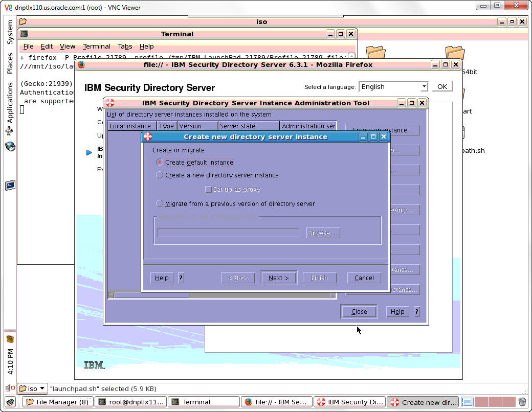Click Cancel in the create instance dialog

click(364, 278)
